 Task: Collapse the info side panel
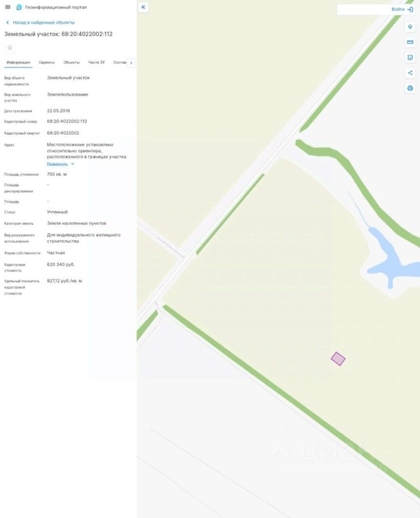click(143, 7)
